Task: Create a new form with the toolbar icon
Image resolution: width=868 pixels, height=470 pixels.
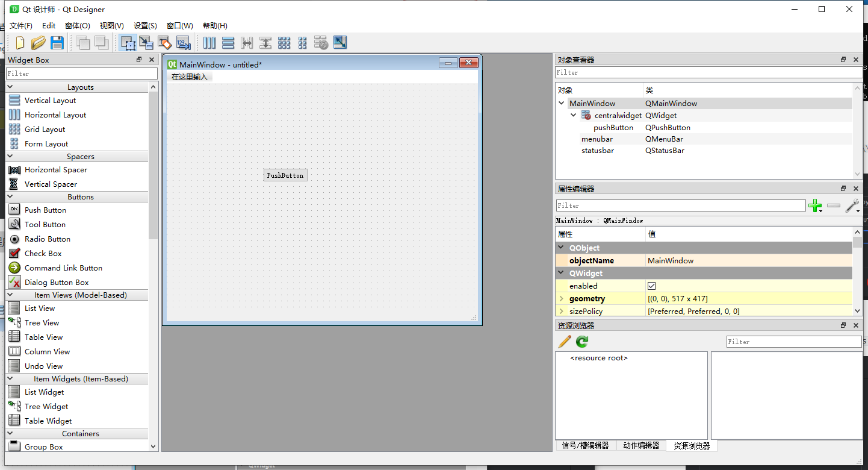Action: (20, 43)
